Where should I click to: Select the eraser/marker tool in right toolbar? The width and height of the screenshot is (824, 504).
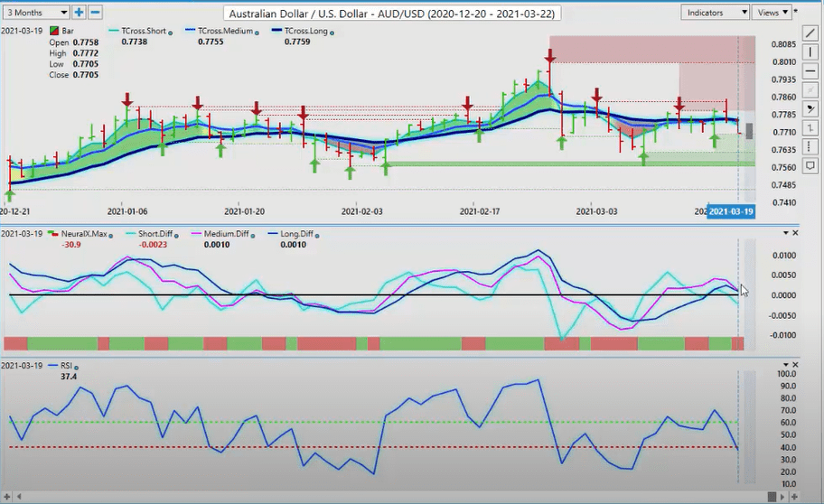pyautogui.click(x=810, y=108)
